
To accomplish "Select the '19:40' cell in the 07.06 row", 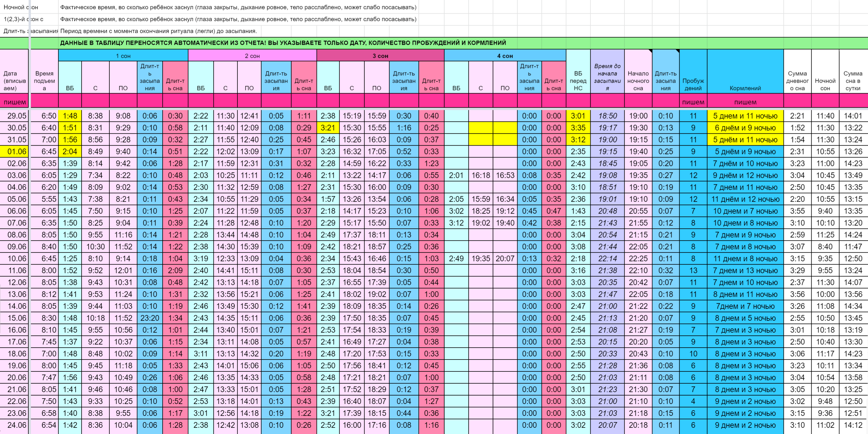I will click(505, 223).
